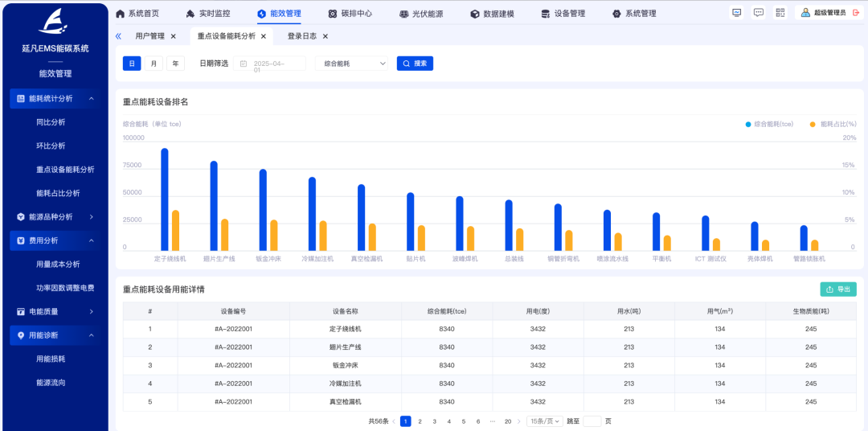868x431 pixels.
Task: Switch to the 登录日志 tab
Action: tap(301, 36)
